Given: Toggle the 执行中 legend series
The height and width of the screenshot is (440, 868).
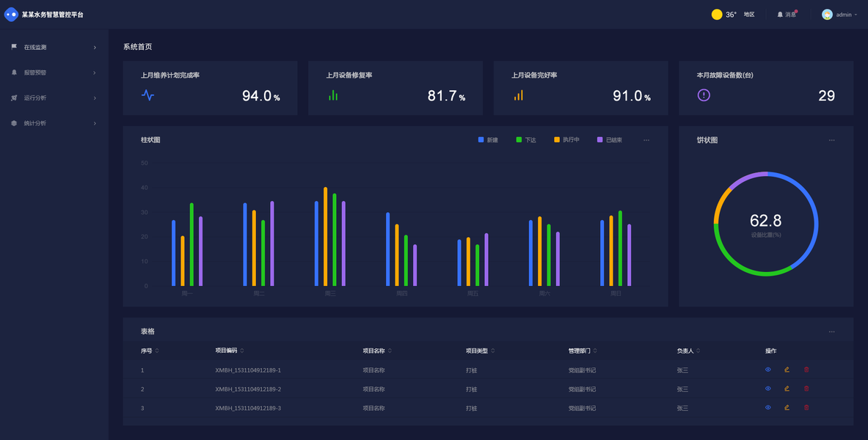Looking at the screenshot, I should pyautogui.click(x=567, y=140).
